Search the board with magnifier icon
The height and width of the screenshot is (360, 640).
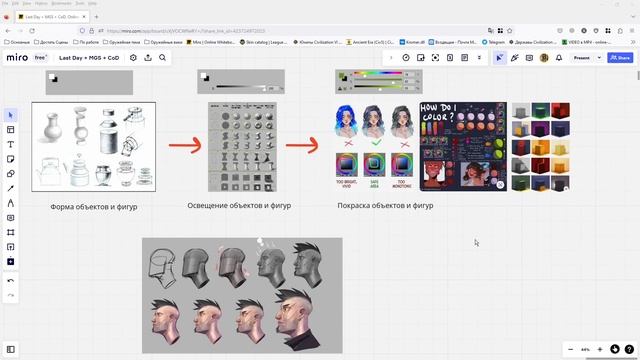[x=162, y=58]
